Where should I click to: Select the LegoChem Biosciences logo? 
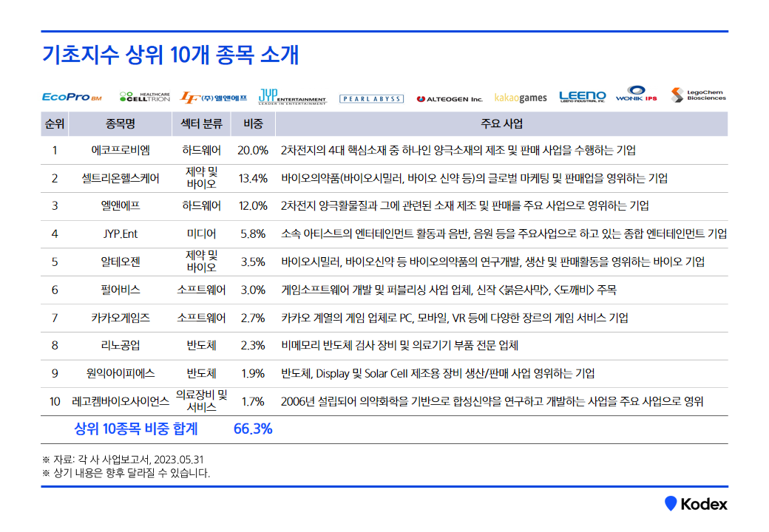(698, 95)
